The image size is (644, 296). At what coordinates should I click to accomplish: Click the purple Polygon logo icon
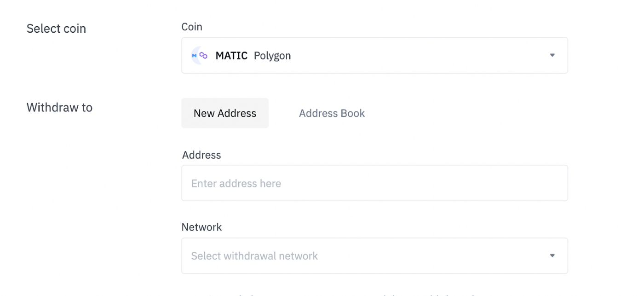pyautogui.click(x=203, y=55)
